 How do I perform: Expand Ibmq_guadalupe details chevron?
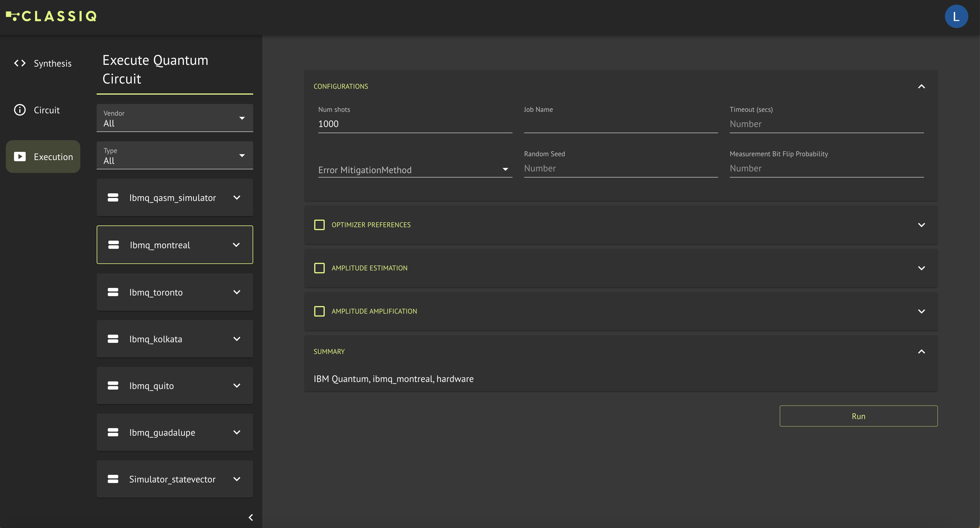coord(237,432)
